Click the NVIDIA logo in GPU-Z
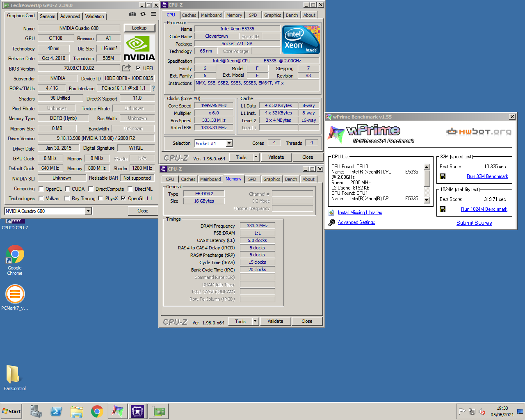Image resolution: width=525 pixels, height=420 pixels. pyautogui.click(x=139, y=48)
